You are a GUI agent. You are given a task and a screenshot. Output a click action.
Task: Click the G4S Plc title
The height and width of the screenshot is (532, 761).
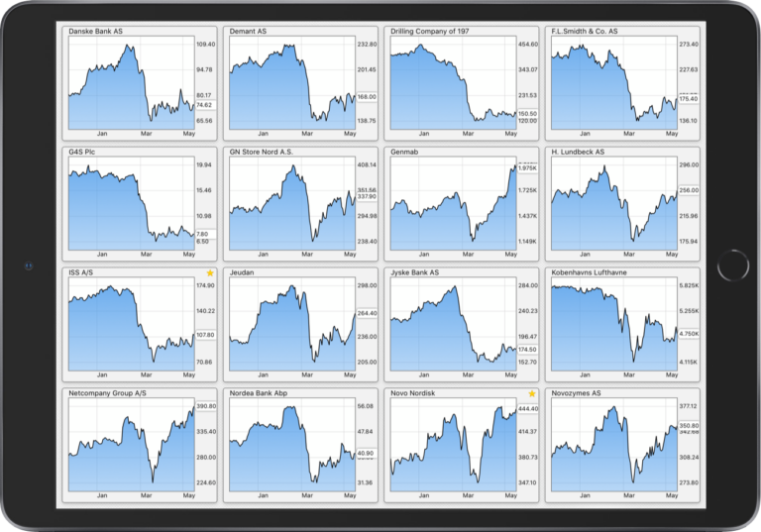(81, 152)
